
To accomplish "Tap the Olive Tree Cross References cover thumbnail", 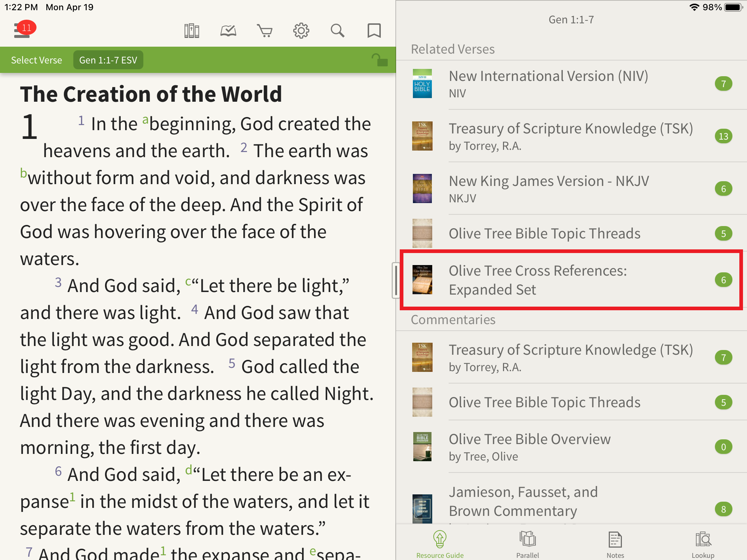I will tap(422, 280).
